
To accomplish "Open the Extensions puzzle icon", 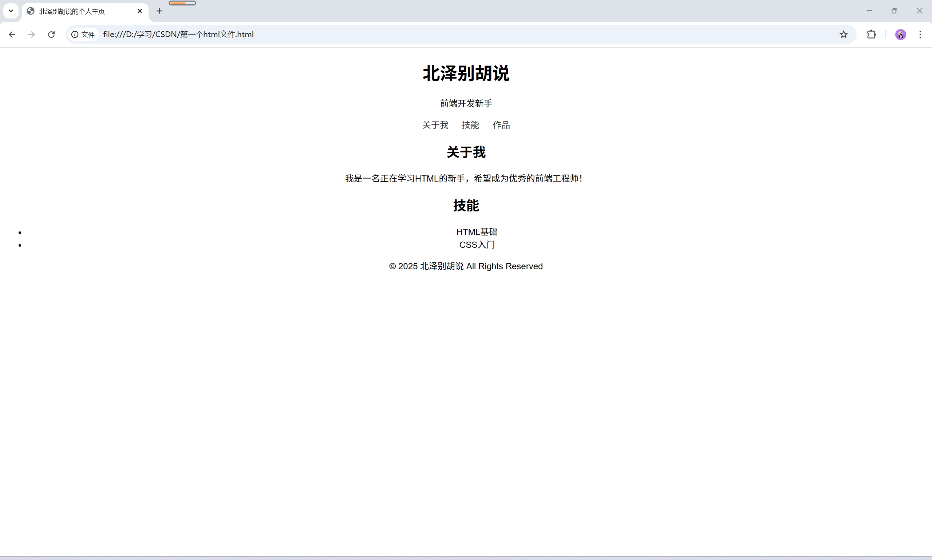I will tap(871, 34).
